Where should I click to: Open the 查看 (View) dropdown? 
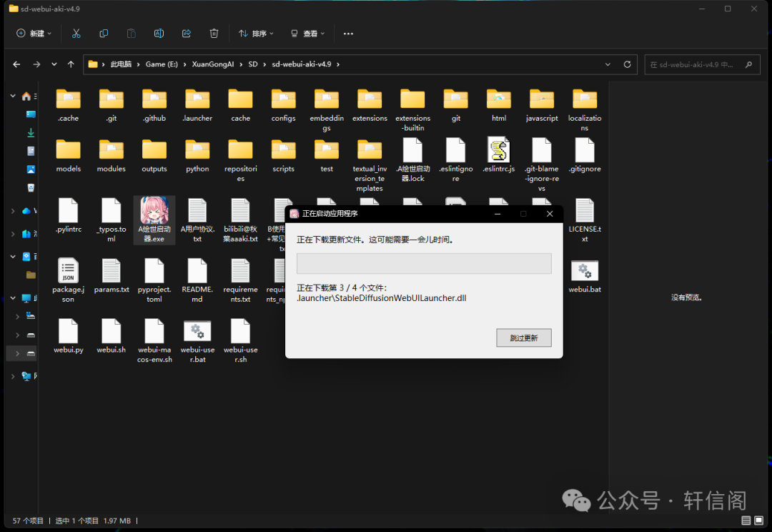(307, 34)
